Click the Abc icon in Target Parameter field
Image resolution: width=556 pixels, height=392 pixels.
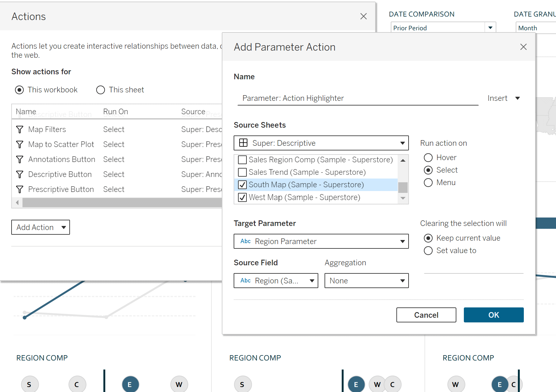246,241
